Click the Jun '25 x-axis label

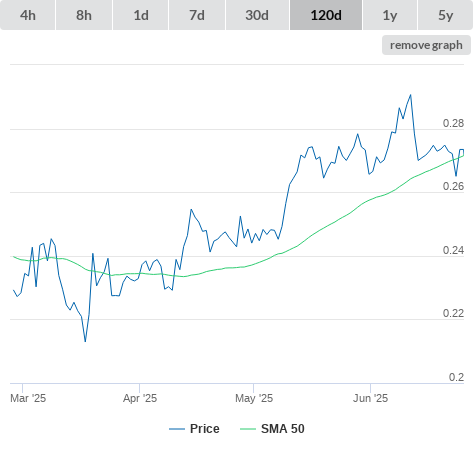[x=370, y=398]
